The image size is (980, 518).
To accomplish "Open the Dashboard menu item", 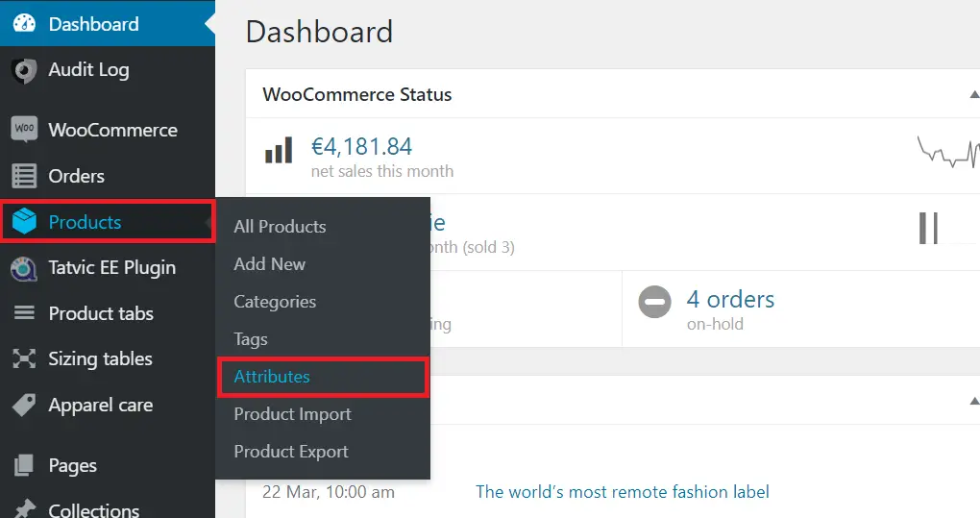I will click(x=108, y=24).
